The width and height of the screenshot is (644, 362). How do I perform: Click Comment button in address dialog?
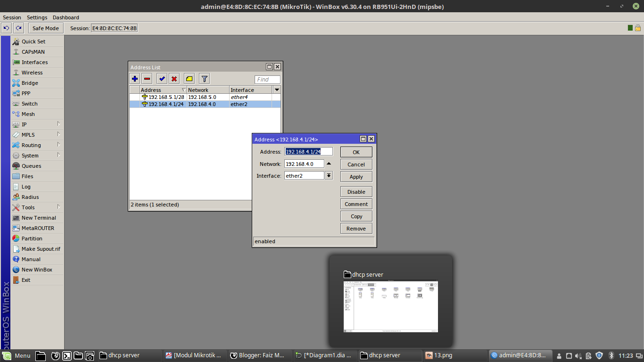(356, 204)
